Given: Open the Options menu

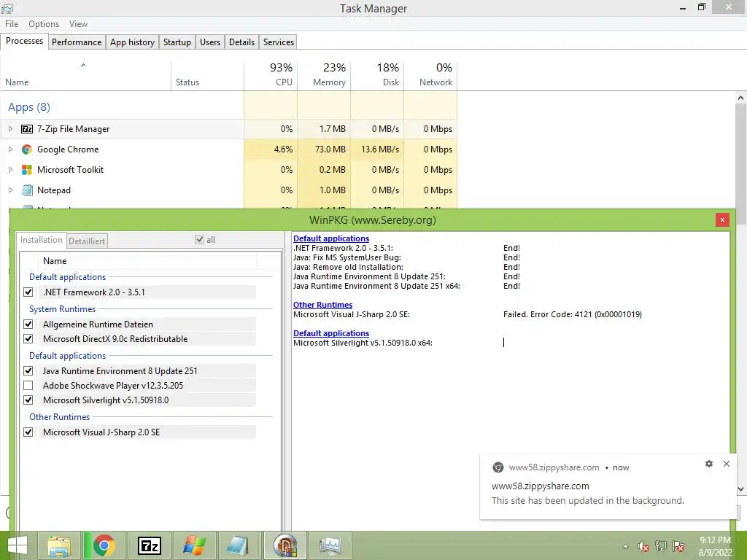Looking at the screenshot, I should click(x=44, y=24).
